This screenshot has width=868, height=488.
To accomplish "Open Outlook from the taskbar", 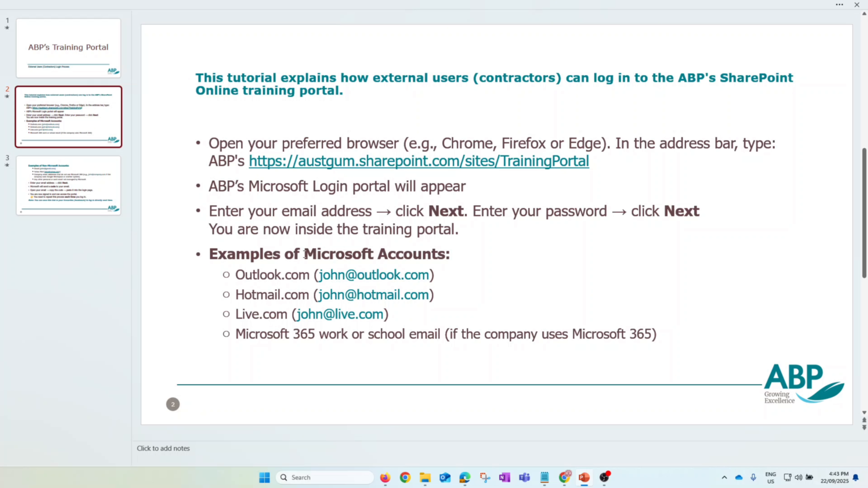I will pos(445,478).
